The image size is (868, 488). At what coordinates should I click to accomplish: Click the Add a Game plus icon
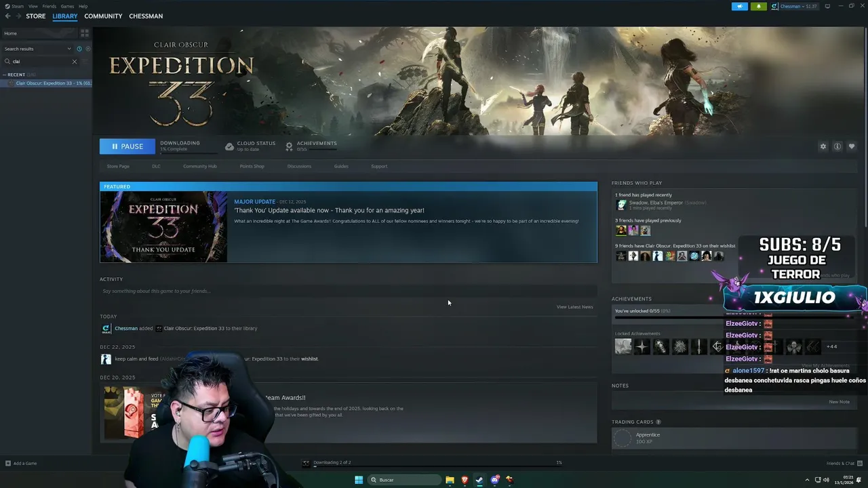(x=8, y=464)
